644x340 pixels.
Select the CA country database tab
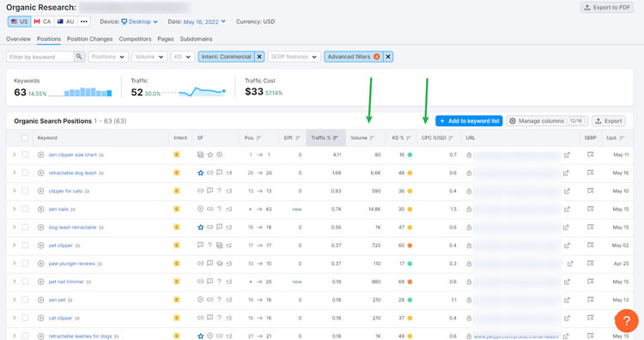coord(43,21)
